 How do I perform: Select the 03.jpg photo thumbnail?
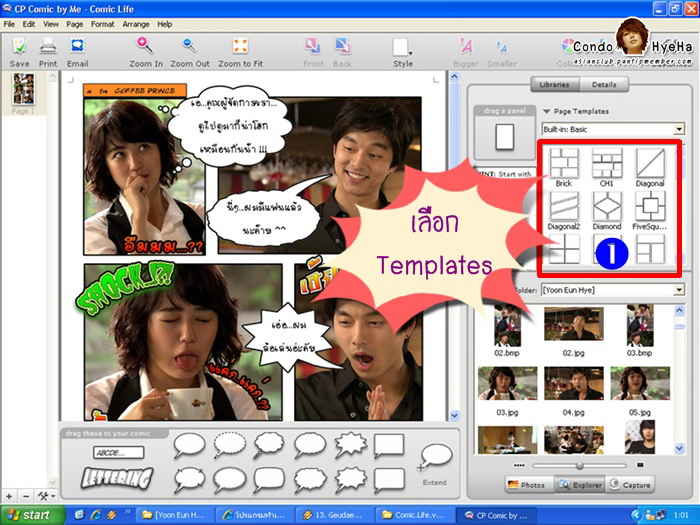click(x=507, y=383)
